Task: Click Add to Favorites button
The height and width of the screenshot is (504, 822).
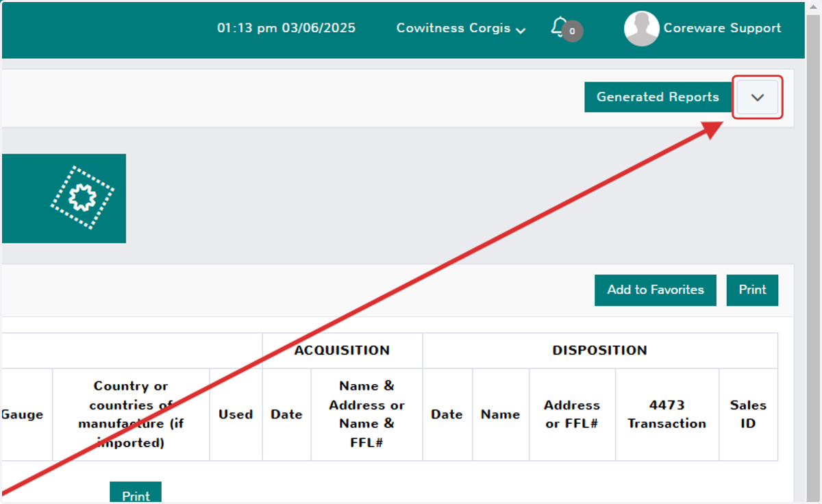Action: [656, 290]
